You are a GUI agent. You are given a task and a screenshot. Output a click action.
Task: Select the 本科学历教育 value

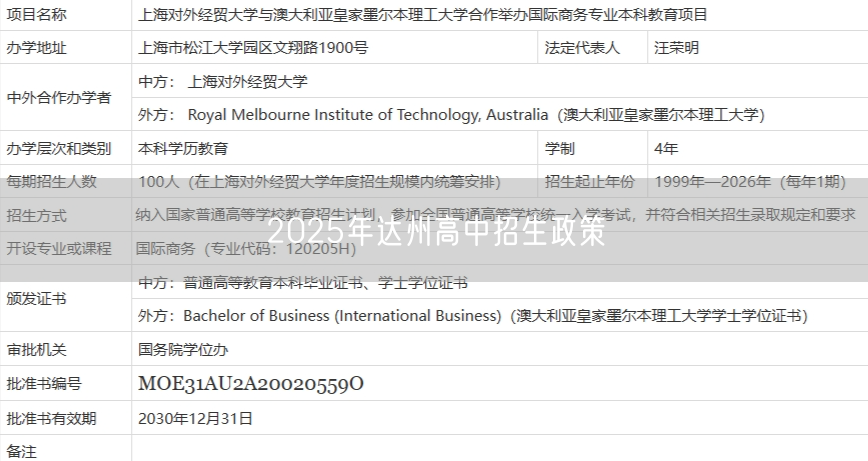pos(183,149)
